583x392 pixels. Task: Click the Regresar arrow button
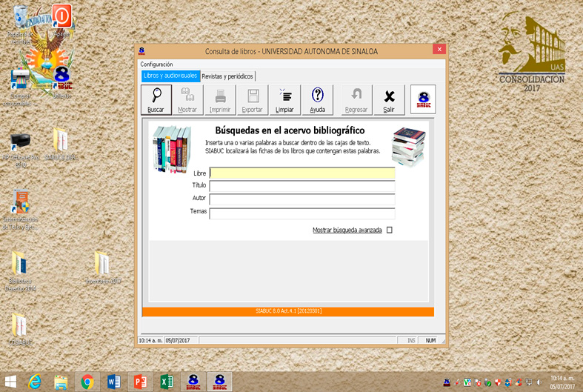click(x=356, y=100)
